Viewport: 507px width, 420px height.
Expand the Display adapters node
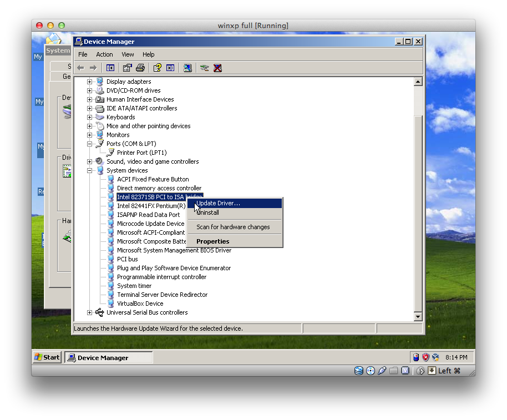coord(89,82)
